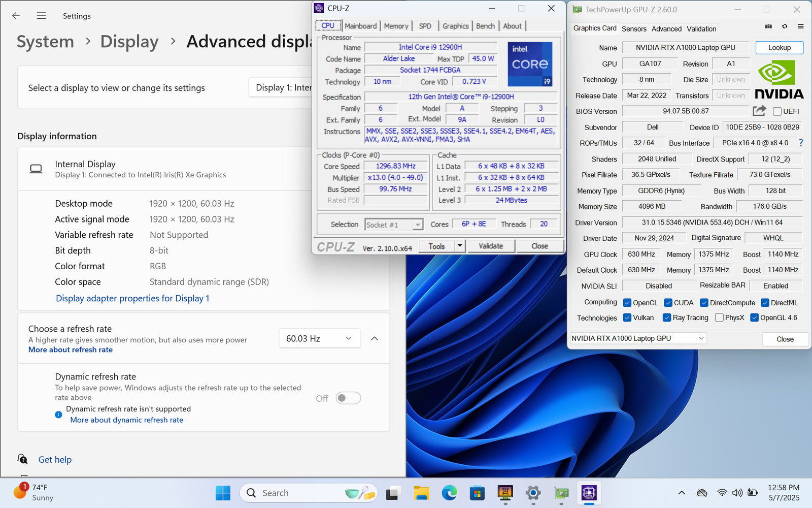Viewport: 812px width, 508px height.
Task: Toggle DirectML checkbox
Action: point(765,303)
